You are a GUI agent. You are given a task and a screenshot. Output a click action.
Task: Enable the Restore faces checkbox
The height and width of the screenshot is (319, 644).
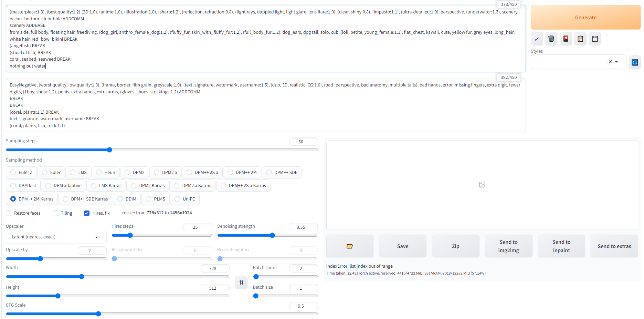point(9,213)
